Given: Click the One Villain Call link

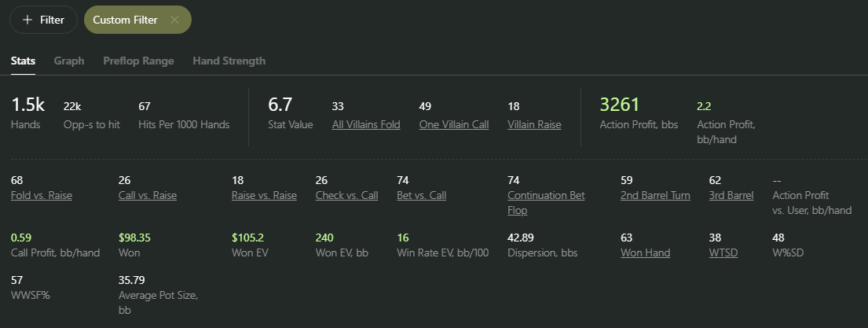Looking at the screenshot, I should 454,124.
